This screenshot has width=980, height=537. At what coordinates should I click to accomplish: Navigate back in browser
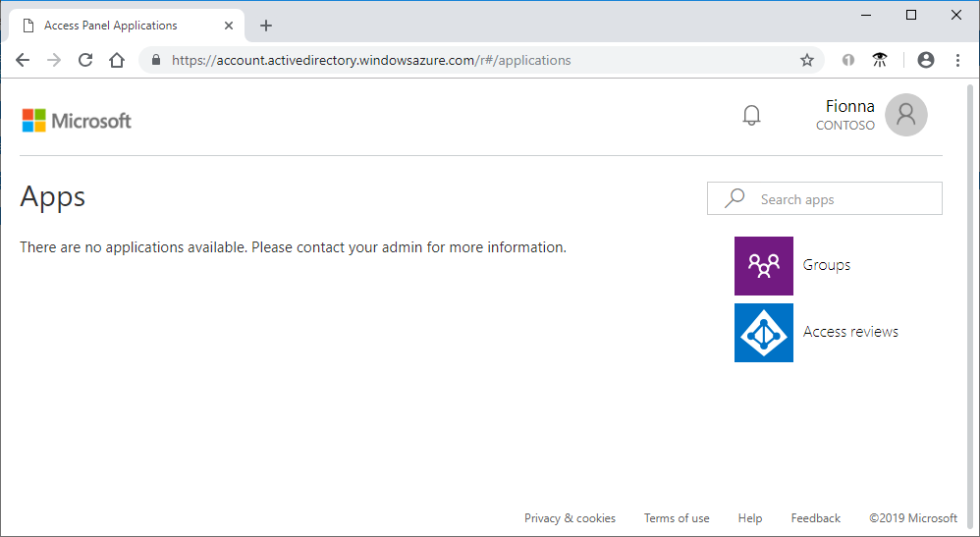coord(23,60)
